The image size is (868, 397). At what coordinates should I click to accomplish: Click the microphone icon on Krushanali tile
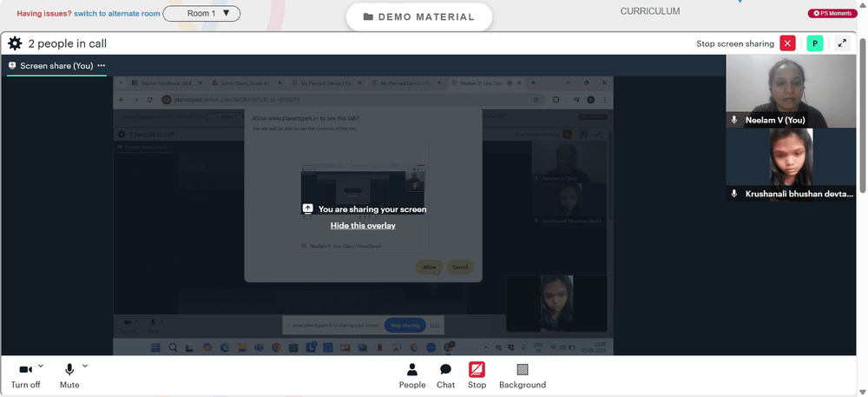pos(734,194)
